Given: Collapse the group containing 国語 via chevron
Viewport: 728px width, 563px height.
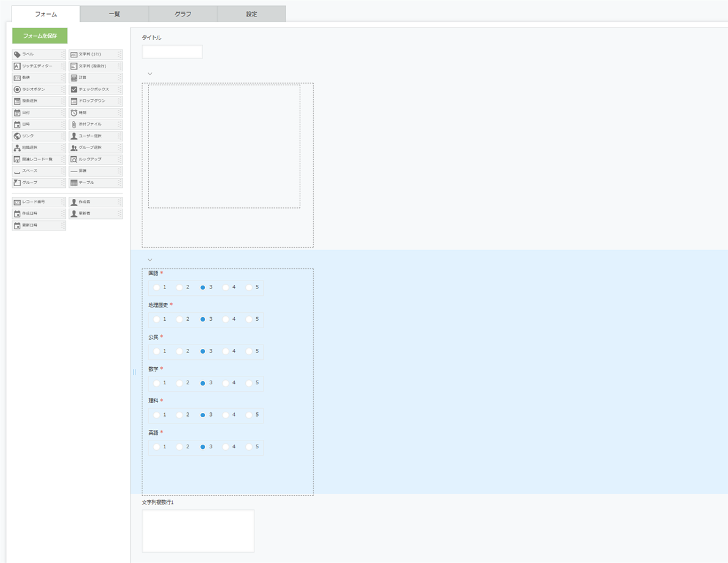Looking at the screenshot, I should coord(150,260).
